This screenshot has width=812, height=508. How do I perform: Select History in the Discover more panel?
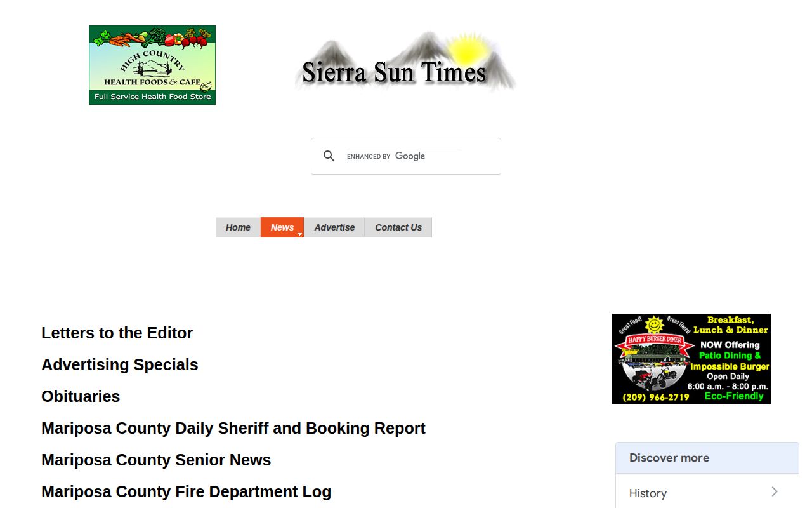pos(707,491)
